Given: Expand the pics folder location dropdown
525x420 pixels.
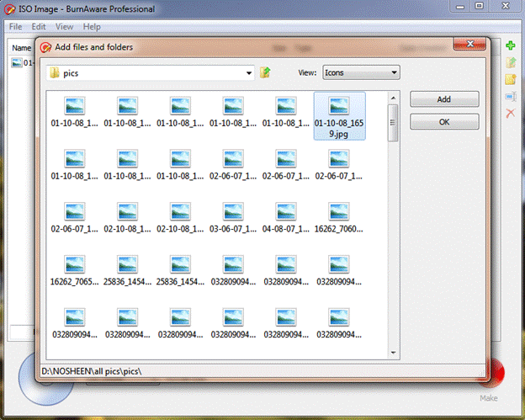Looking at the screenshot, I should pyautogui.click(x=249, y=73).
